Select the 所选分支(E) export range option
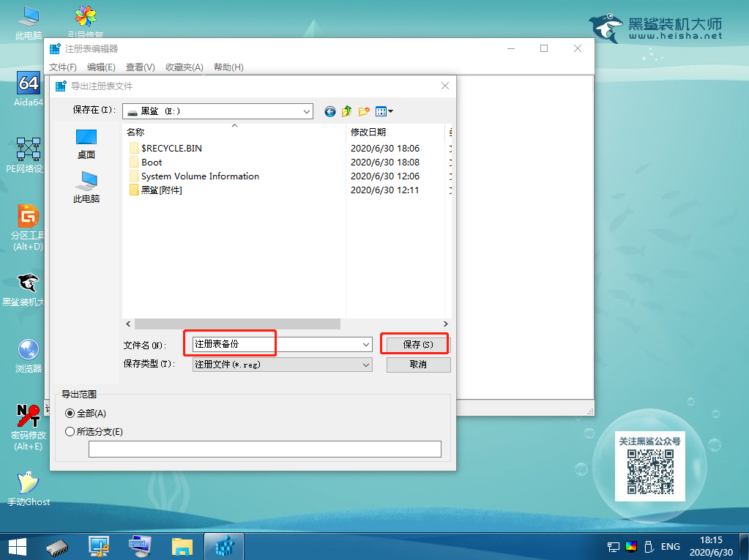Image resolution: width=749 pixels, height=560 pixels. 94,432
